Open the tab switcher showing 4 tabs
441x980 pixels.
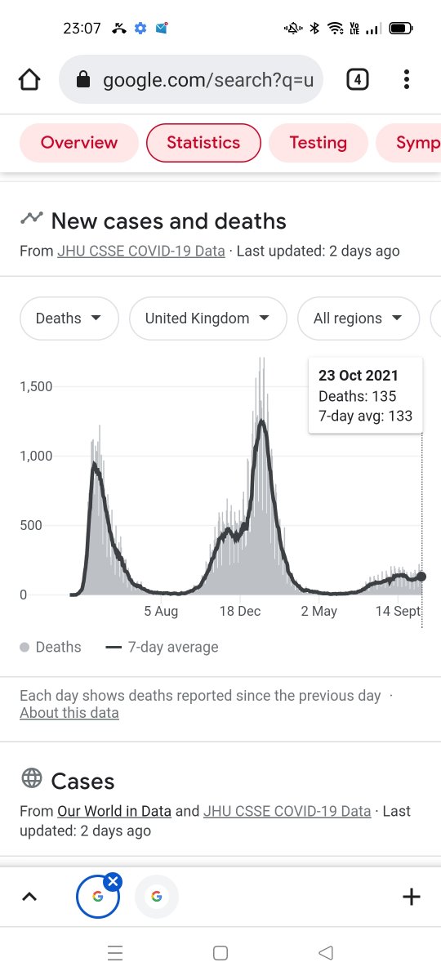tap(357, 79)
